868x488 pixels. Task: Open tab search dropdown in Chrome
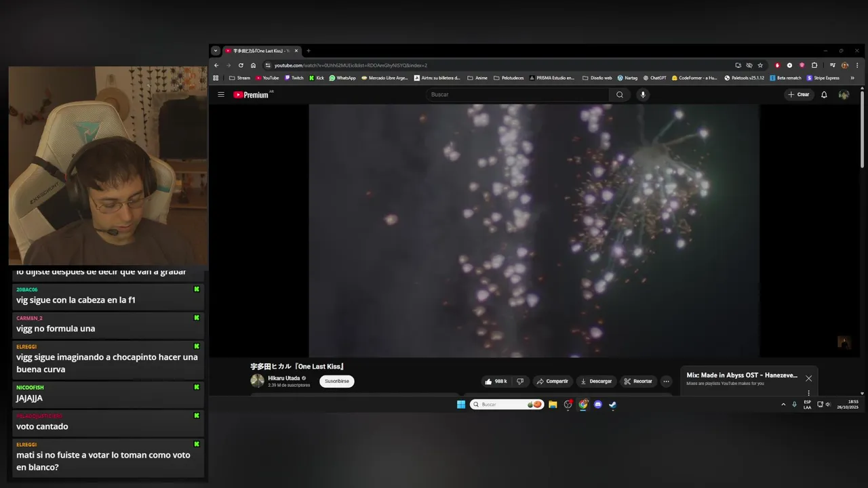[x=216, y=51]
